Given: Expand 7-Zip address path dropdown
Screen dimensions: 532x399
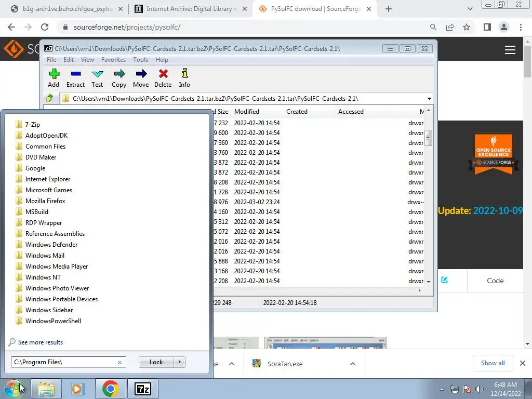Looking at the screenshot, I should pos(429,98).
